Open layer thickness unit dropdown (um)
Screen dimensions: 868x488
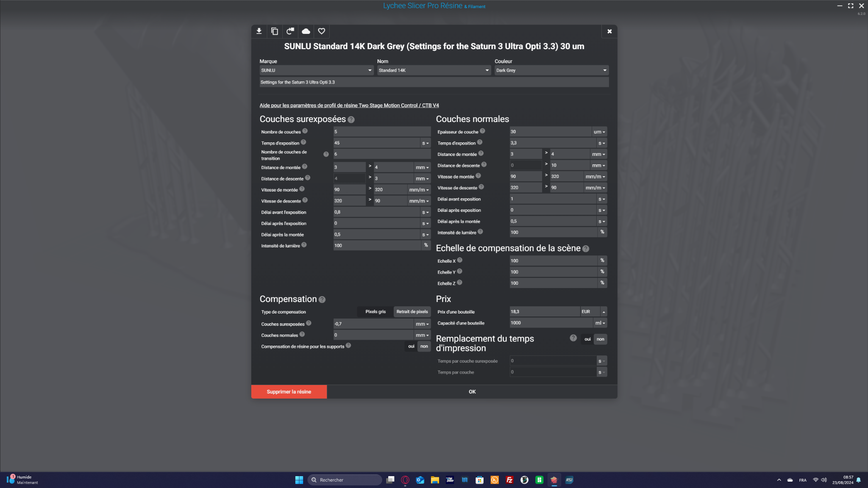[x=599, y=132]
